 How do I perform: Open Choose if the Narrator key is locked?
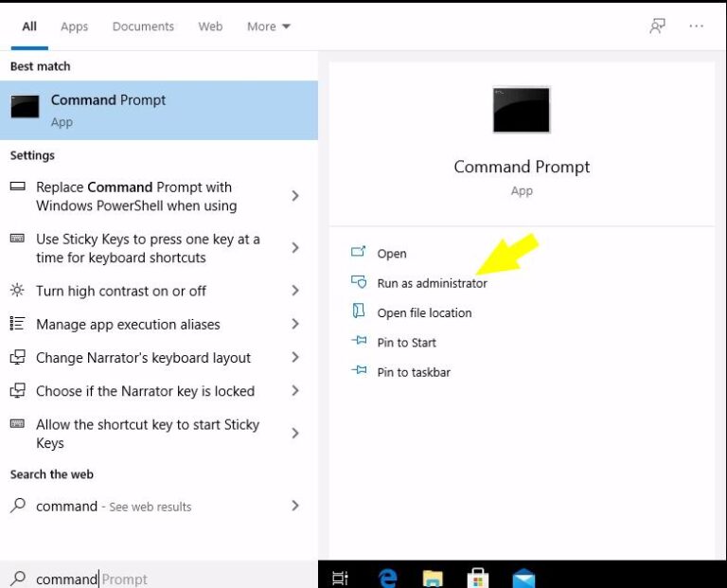[159, 391]
